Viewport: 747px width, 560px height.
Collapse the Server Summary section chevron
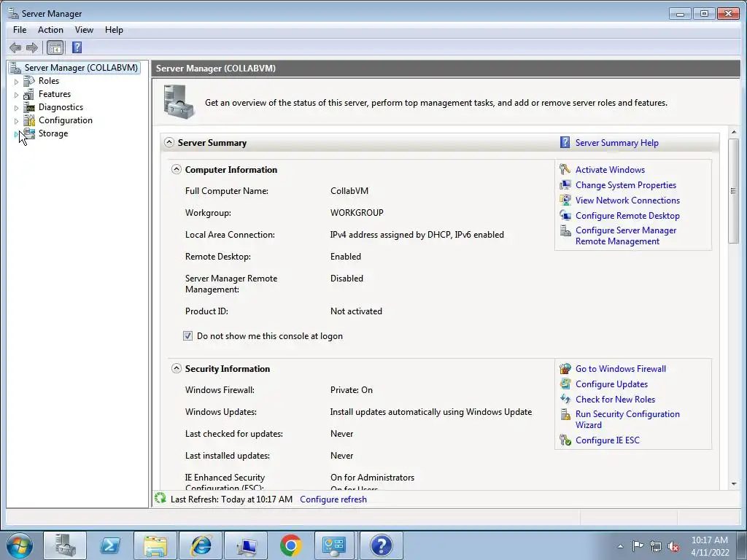[169, 142]
